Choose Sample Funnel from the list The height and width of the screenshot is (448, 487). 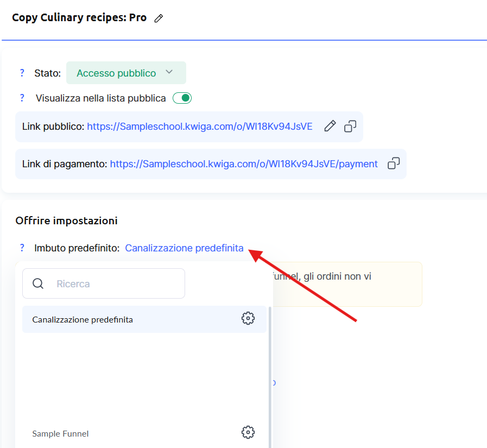(x=60, y=433)
